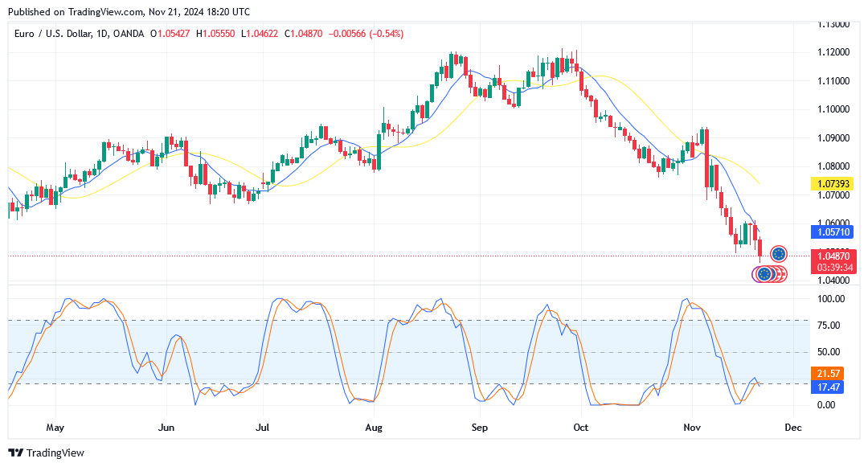Click the 1.11000 price axis label
This screenshot has width=868, height=467.
pos(833,81)
